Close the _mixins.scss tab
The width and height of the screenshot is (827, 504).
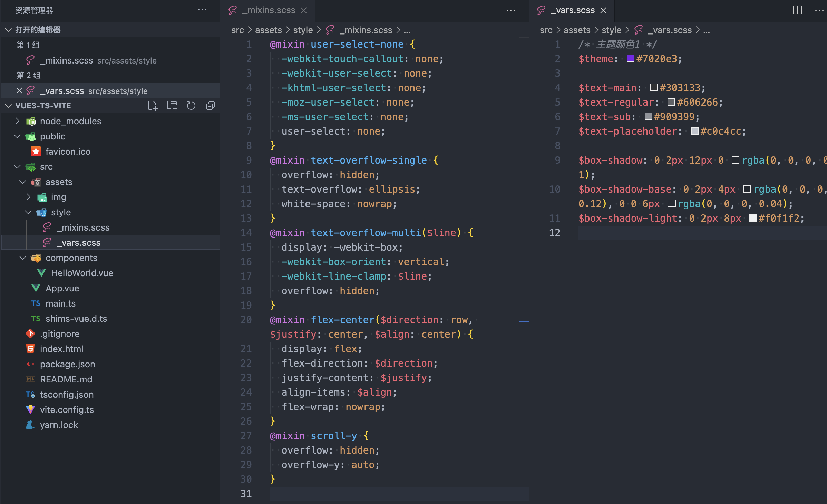click(304, 10)
